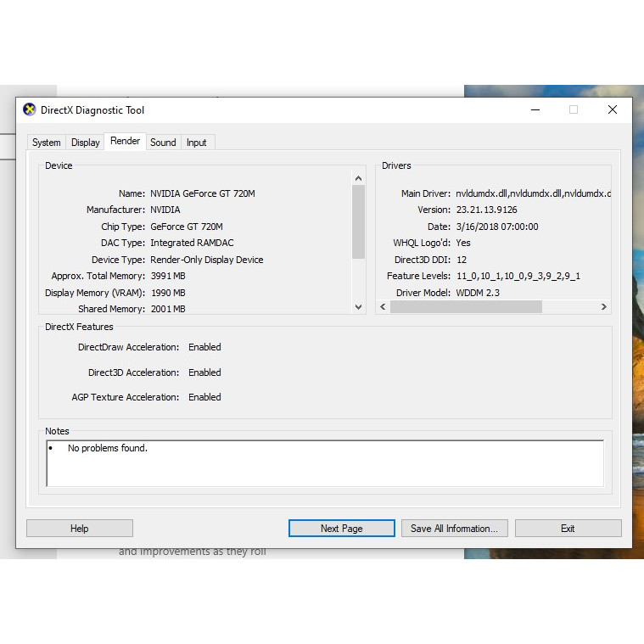Click the Drivers panel horizontal scrollbar thumb
Screen dimensions: 644x644
pyautogui.click(x=466, y=307)
